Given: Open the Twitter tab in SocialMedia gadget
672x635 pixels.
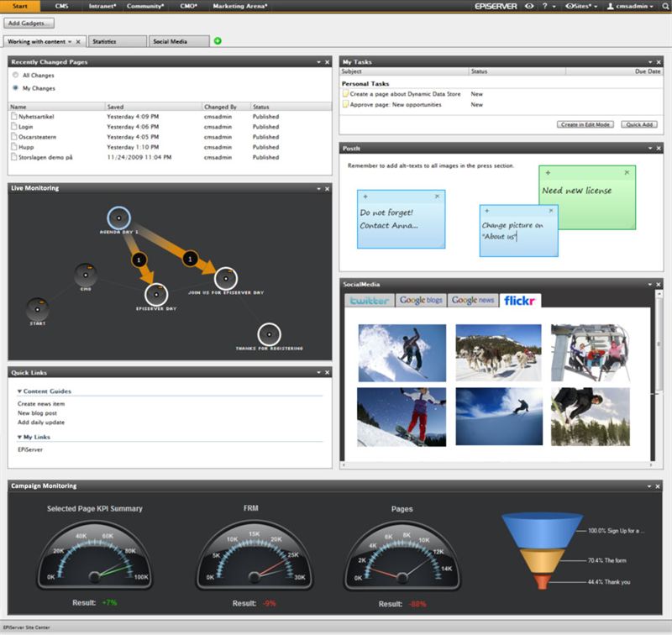Looking at the screenshot, I should tap(370, 300).
